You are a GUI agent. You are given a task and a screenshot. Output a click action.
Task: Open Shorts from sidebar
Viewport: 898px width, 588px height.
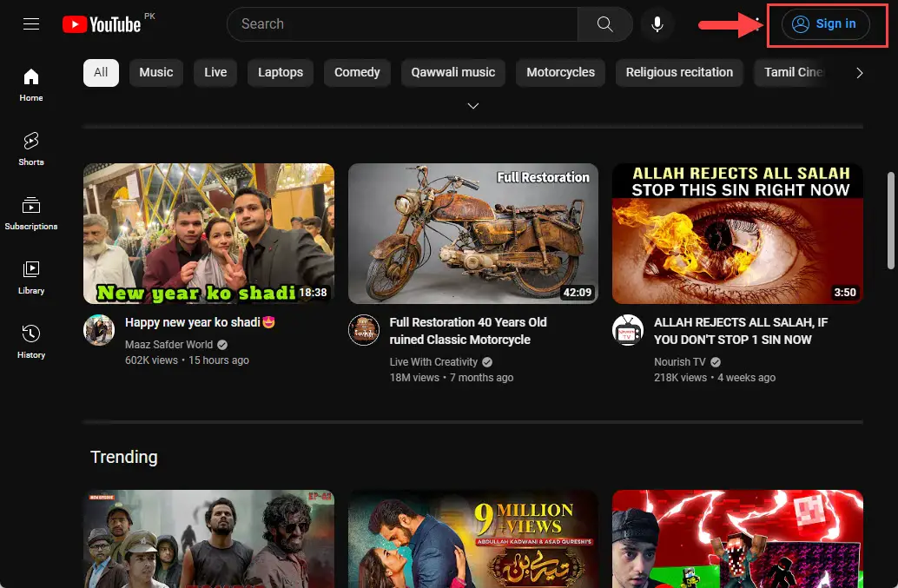tap(31, 149)
